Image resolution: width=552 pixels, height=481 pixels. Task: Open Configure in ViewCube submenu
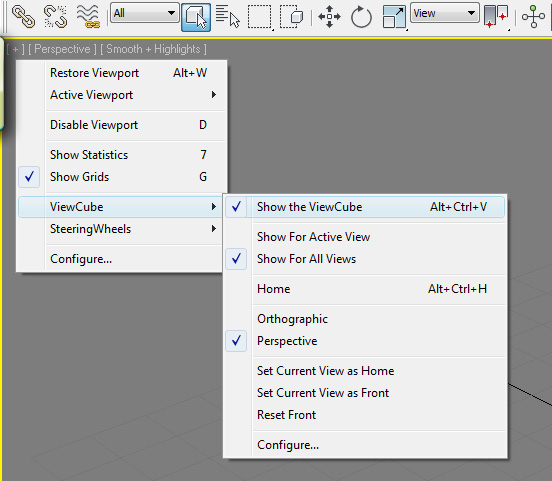365,445
